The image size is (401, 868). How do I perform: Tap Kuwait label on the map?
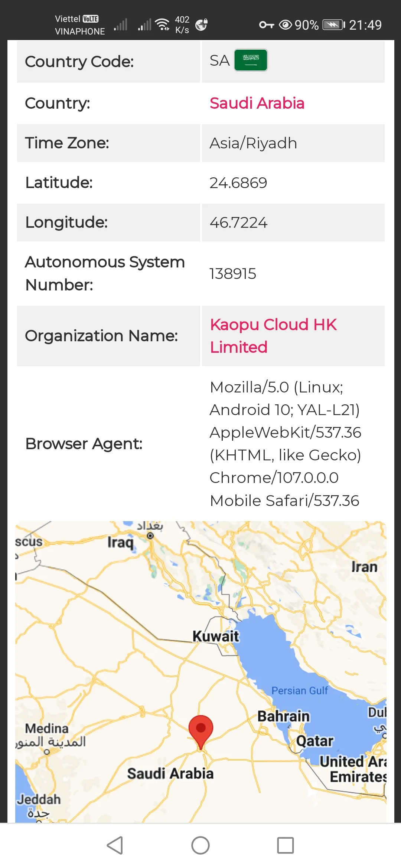(216, 636)
